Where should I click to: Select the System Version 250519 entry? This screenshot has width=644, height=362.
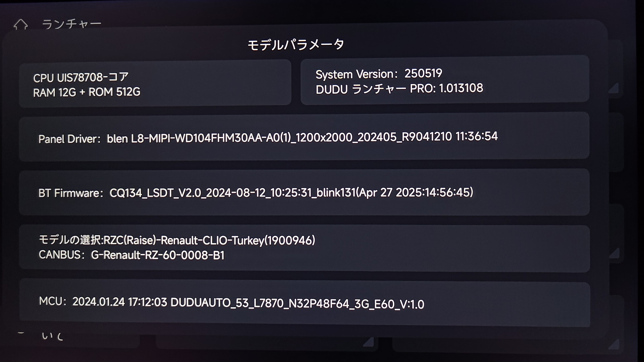click(x=379, y=74)
